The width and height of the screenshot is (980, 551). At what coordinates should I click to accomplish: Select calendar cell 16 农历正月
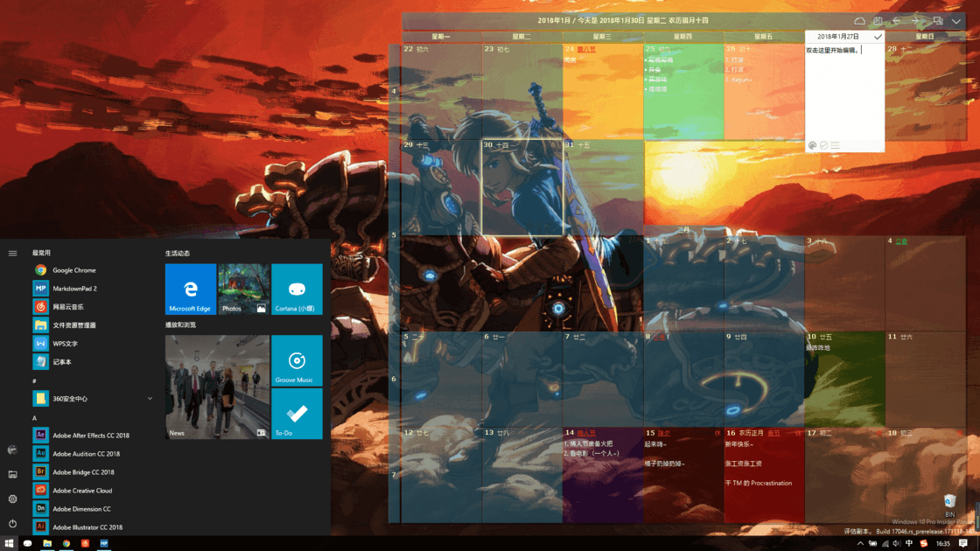tap(765, 475)
